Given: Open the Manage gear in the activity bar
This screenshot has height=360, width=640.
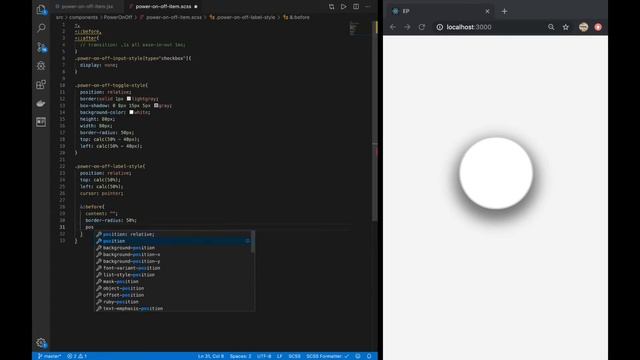Looking at the screenshot, I should (x=41, y=342).
